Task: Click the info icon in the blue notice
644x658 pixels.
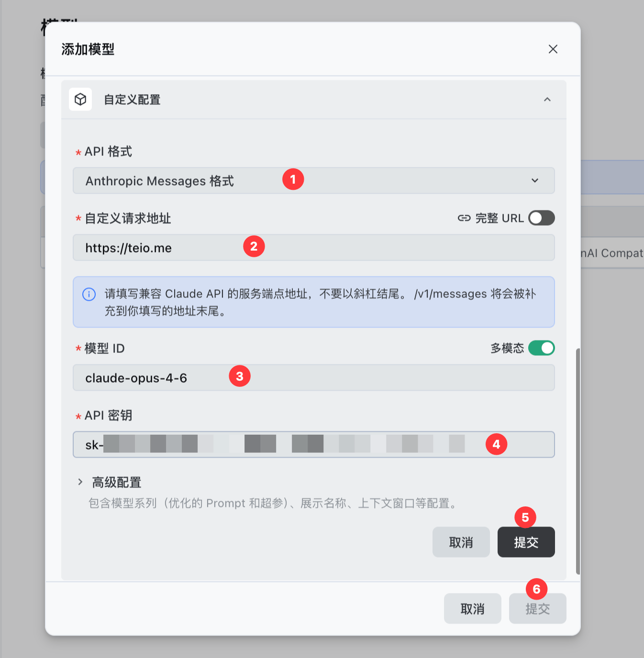Action: [x=89, y=294]
